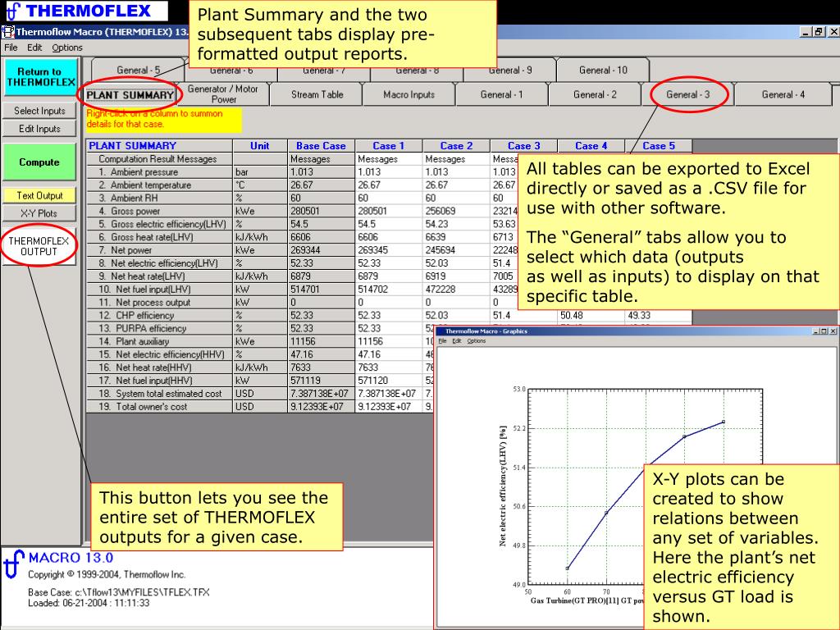This screenshot has height=630, width=840.
Task: Select Net power row label
Action: click(x=159, y=250)
